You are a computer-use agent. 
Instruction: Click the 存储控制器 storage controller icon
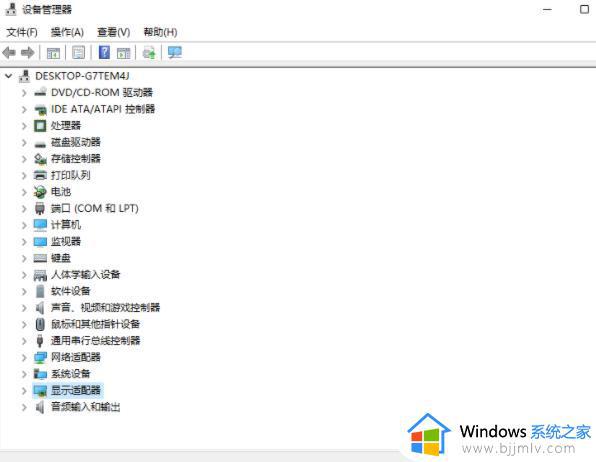40,159
